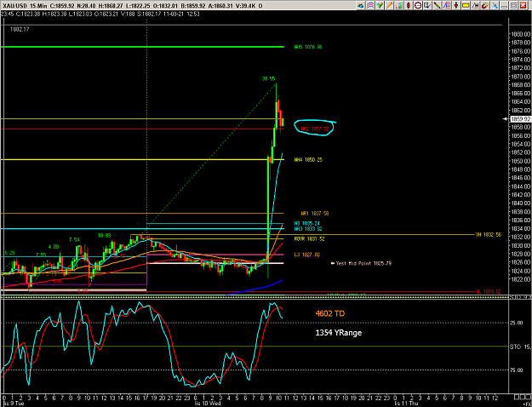Click the 1354 YRange white text
532x407 pixels.
pos(338,333)
